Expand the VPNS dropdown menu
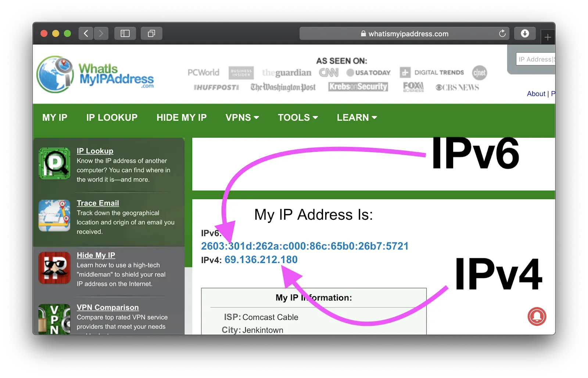Viewport: 588px width, 378px height. [242, 118]
